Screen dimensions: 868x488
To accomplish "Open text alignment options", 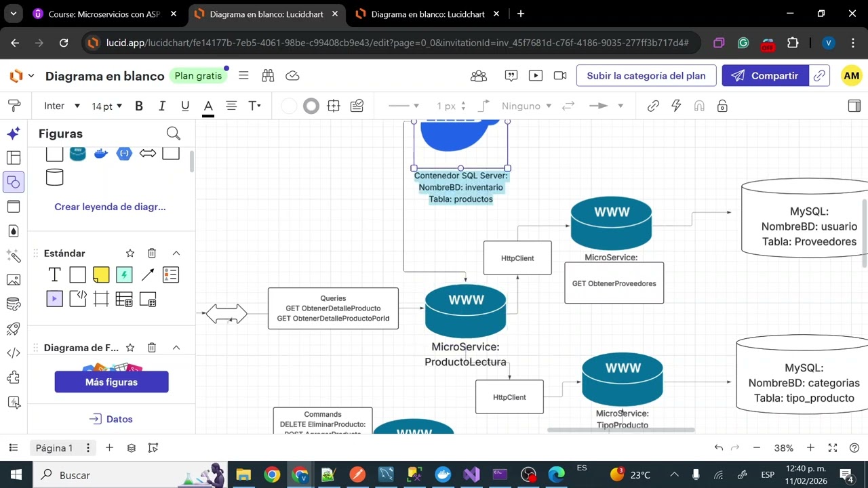I will (231, 106).
